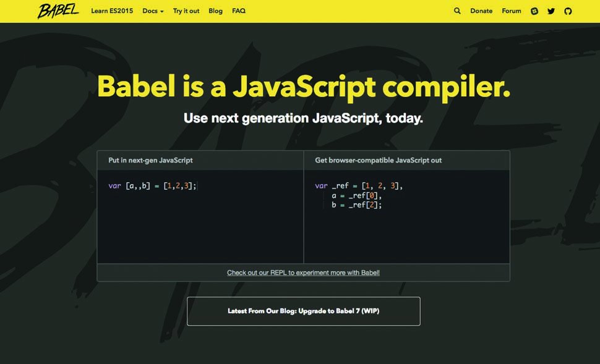Visit Babel's Twitter bird icon
The image size is (600, 364).
tap(551, 11)
